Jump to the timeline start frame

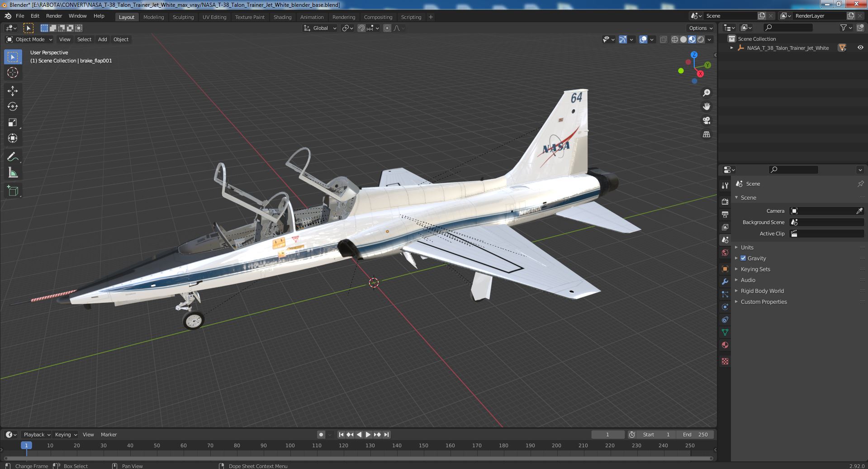point(341,435)
